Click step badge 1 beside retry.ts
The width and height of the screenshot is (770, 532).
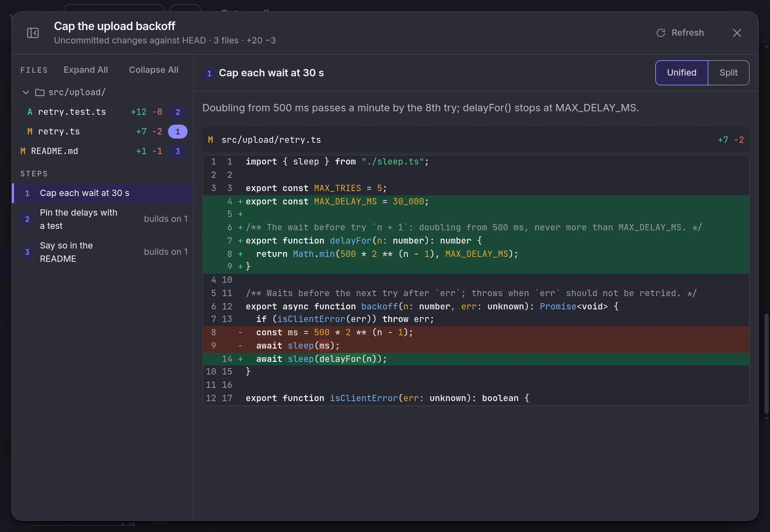pyautogui.click(x=178, y=132)
